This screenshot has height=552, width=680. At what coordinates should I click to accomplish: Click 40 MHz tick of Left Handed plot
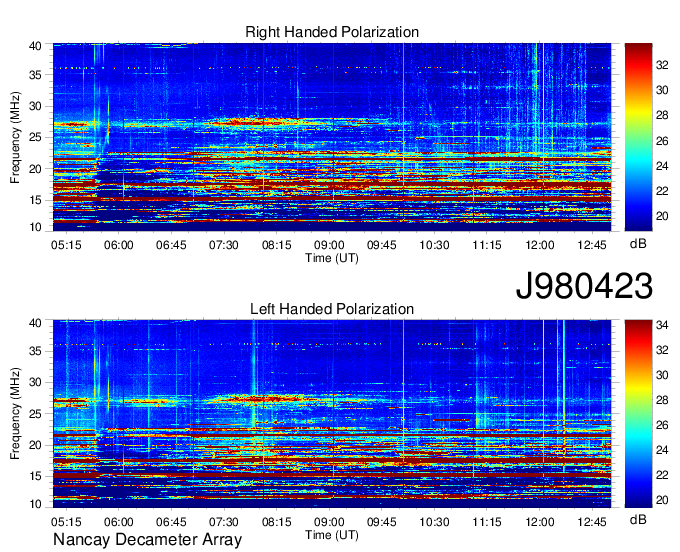click(x=36, y=323)
